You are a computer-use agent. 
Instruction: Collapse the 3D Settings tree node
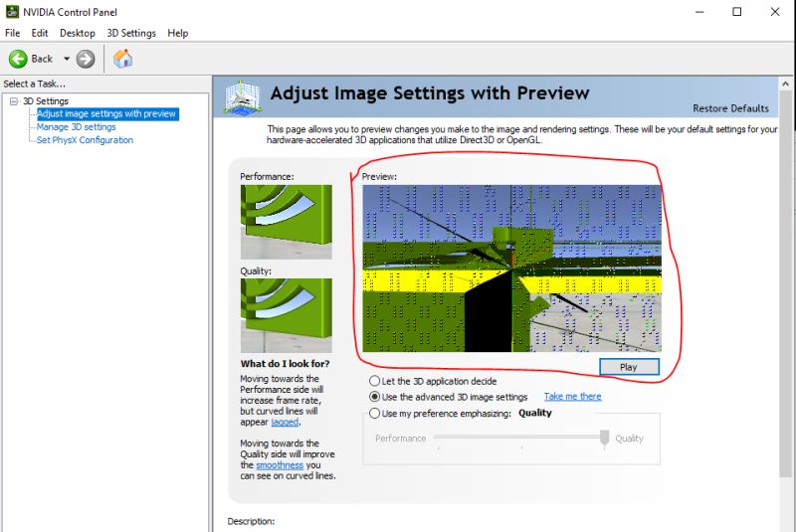(14, 101)
